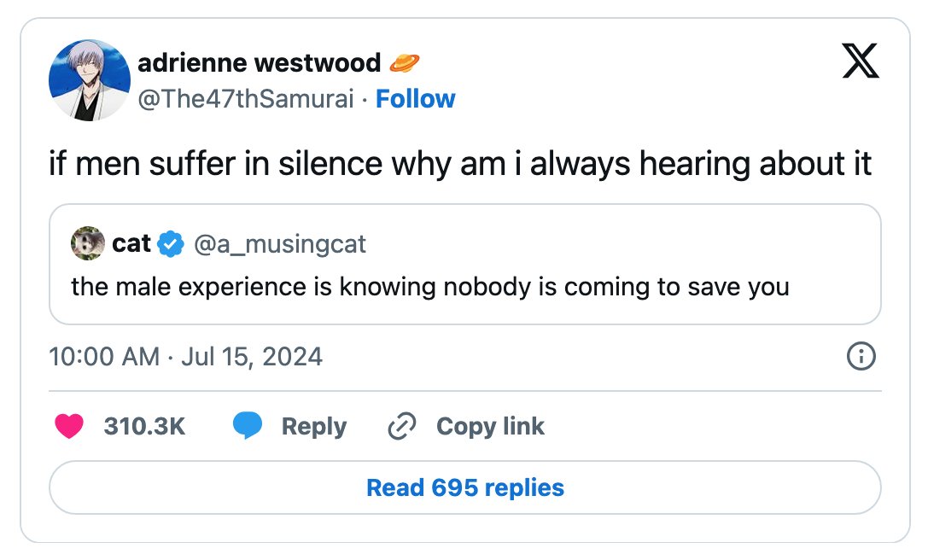Screen dimensions: 928x560
Task: Click the X logo icon
Action: coord(861,61)
